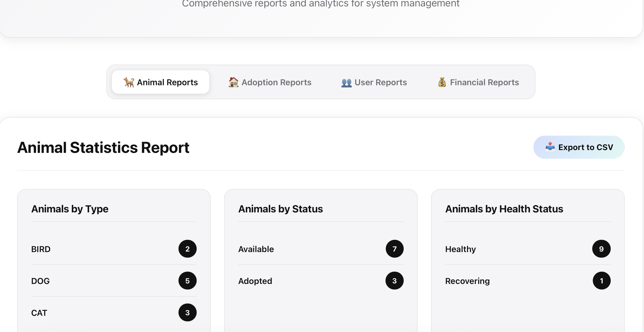Click the money bag icon for Financial Reports

pos(442,82)
